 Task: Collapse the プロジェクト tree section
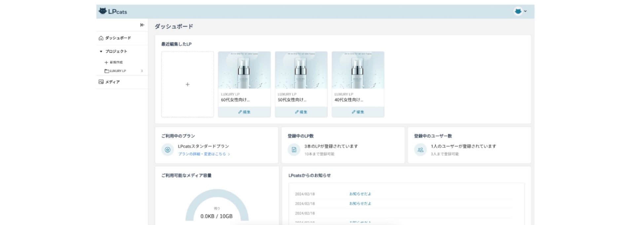(x=101, y=51)
